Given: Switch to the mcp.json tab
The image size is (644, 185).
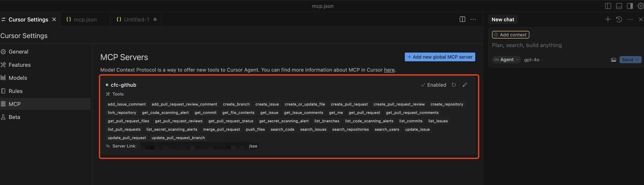Looking at the screenshot, I should tap(85, 19).
